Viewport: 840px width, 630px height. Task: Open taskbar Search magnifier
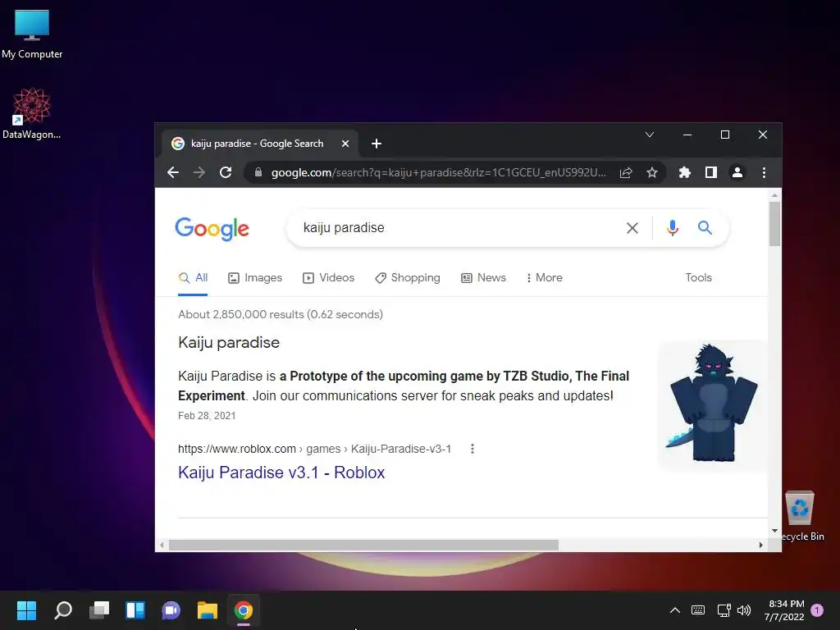point(62,610)
